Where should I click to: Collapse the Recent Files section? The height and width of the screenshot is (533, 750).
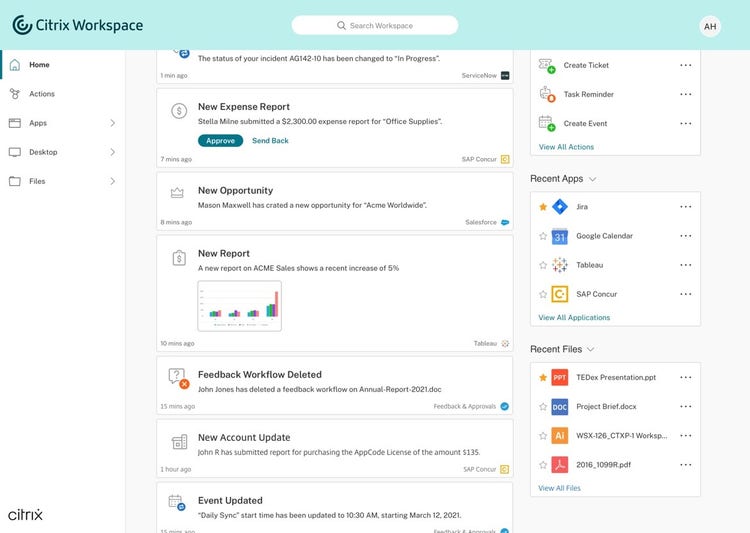click(591, 350)
